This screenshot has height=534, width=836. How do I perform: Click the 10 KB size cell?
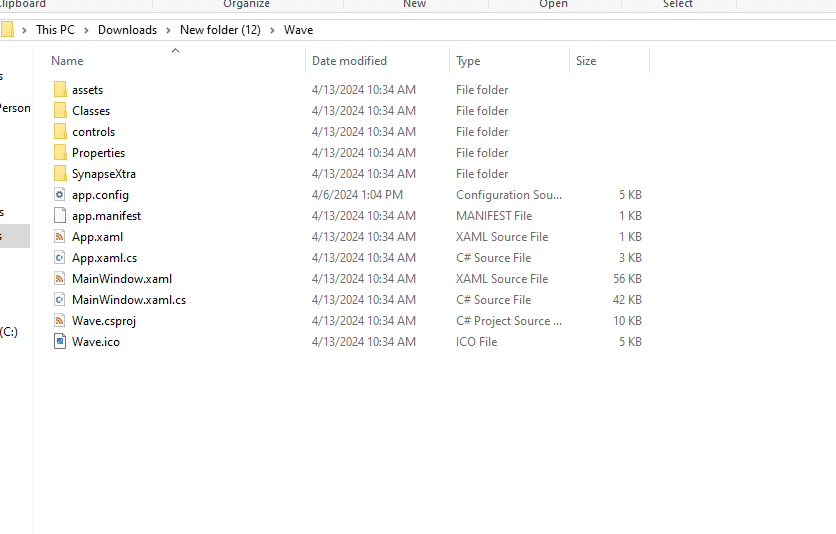pyautogui.click(x=628, y=320)
